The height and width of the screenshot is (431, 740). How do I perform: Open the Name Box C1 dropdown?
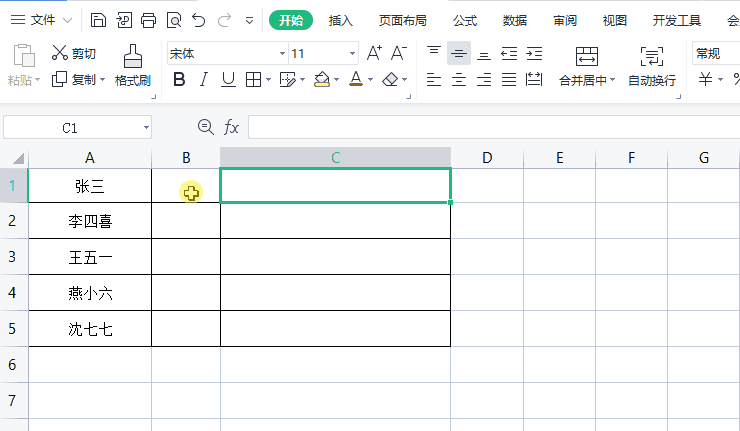click(x=146, y=127)
